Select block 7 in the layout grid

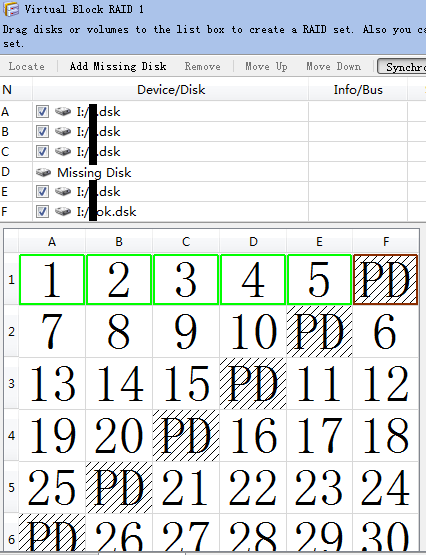52,331
